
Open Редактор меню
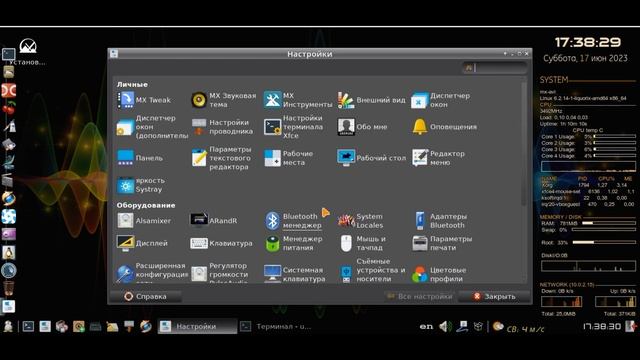pos(438,158)
